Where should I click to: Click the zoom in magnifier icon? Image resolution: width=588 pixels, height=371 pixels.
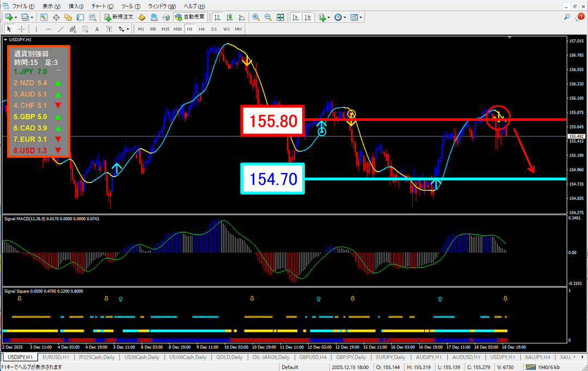tap(255, 17)
